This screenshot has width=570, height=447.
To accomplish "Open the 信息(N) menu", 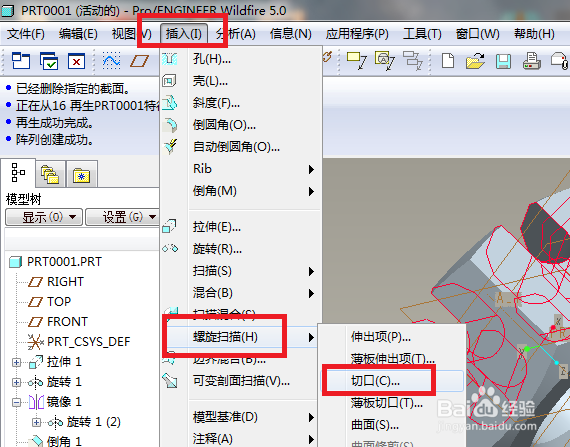I will tap(290, 34).
